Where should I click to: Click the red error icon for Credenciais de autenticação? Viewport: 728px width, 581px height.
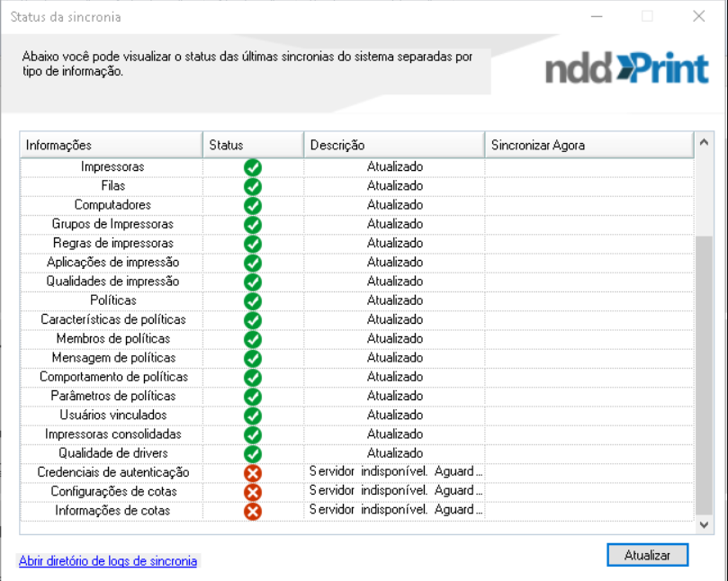click(253, 472)
